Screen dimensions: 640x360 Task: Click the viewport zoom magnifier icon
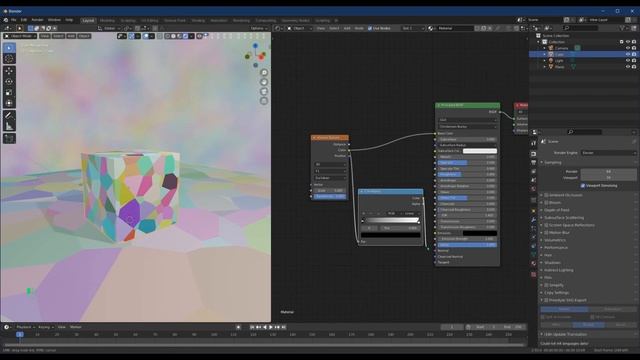click(264, 73)
